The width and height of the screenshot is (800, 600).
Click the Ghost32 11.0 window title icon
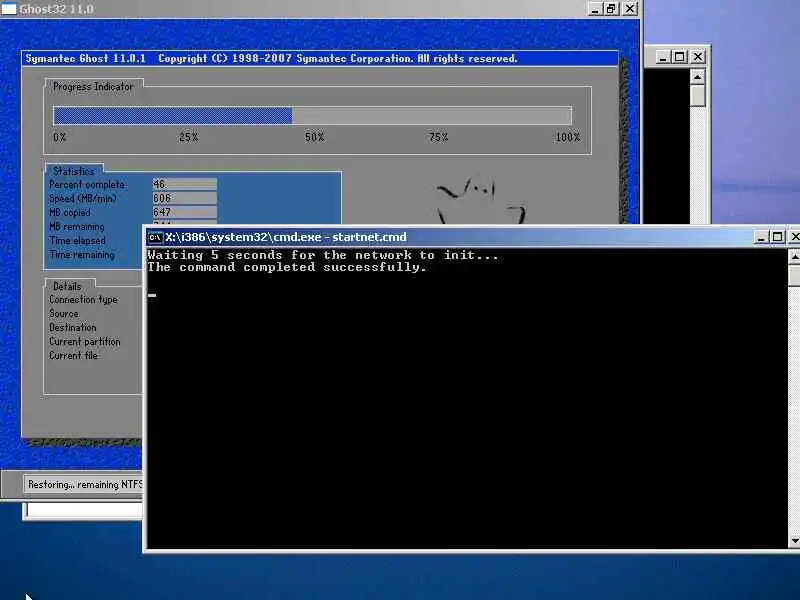(x=9, y=8)
